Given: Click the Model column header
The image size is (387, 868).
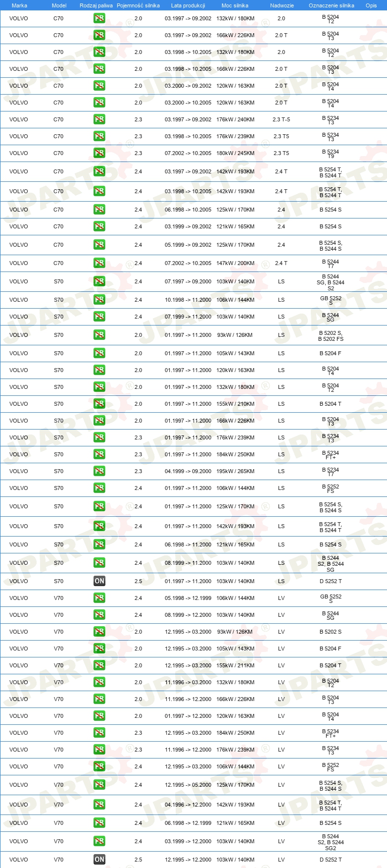Looking at the screenshot, I should click(59, 5).
